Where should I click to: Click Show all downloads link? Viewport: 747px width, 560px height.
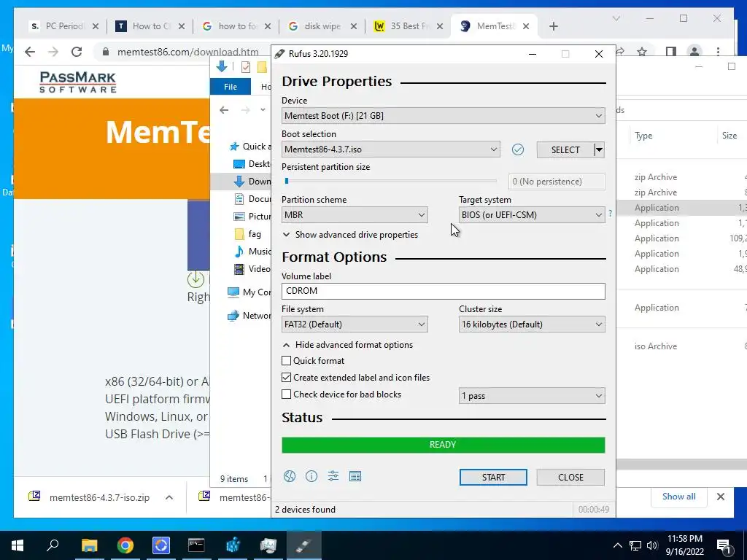point(678,497)
